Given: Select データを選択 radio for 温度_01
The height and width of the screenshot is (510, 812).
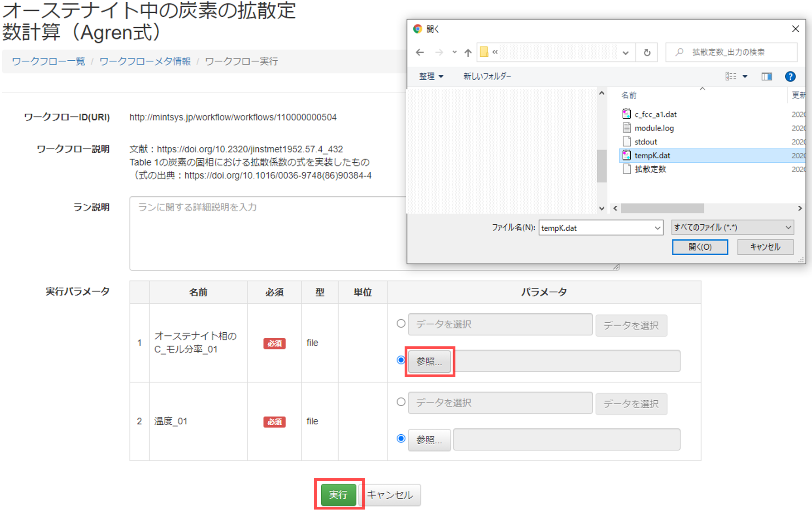Looking at the screenshot, I should [x=401, y=402].
